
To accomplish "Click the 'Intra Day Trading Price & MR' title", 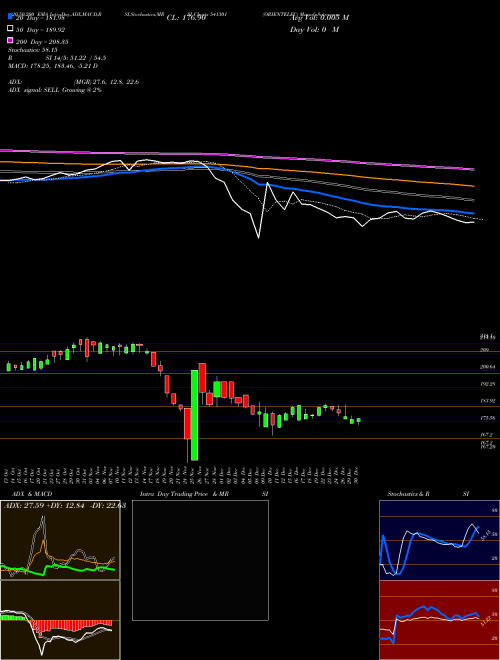I will click(x=184, y=494).
